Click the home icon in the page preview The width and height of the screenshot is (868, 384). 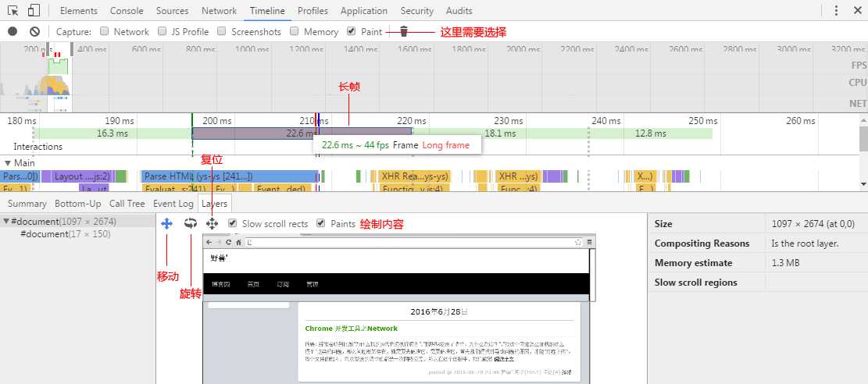[238, 243]
